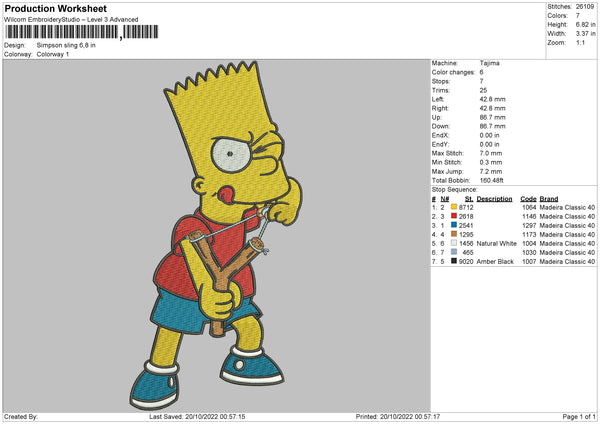Click the 'Colorway 1' value

click(x=53, y=54)
